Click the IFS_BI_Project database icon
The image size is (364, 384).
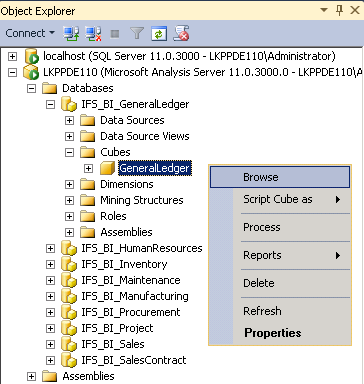69,328
